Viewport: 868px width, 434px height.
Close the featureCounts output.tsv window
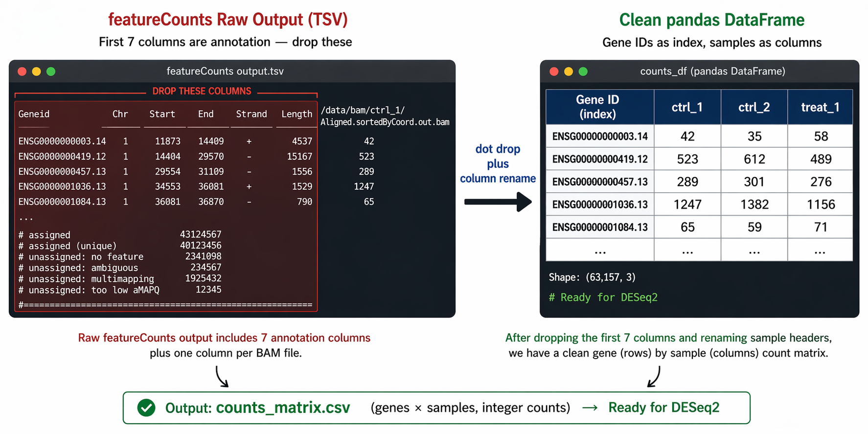(22, 71)
